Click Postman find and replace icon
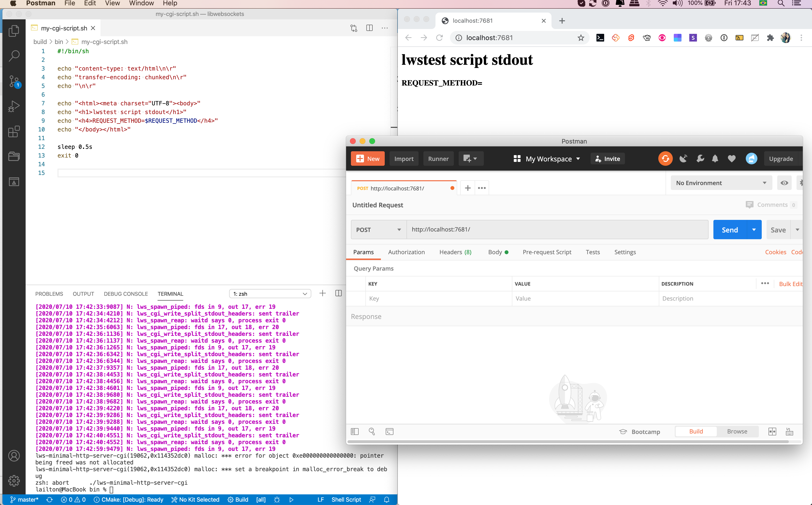Screen dimensions: 812x505 pyautogui.click(x=372, y=432)
